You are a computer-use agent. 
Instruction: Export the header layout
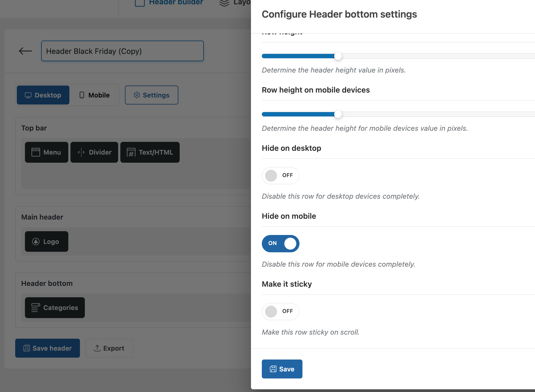tap(109, 348)
